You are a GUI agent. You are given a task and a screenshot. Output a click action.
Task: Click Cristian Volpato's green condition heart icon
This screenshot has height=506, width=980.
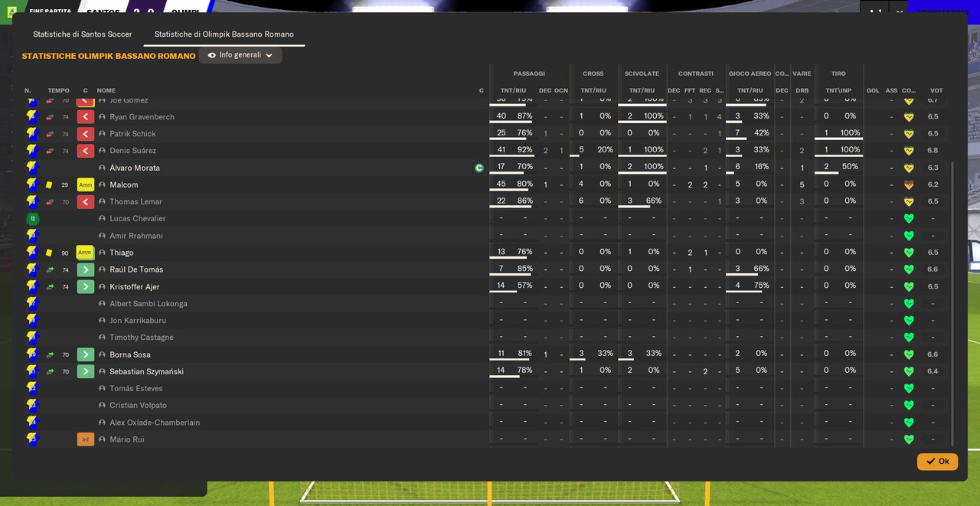909,405
